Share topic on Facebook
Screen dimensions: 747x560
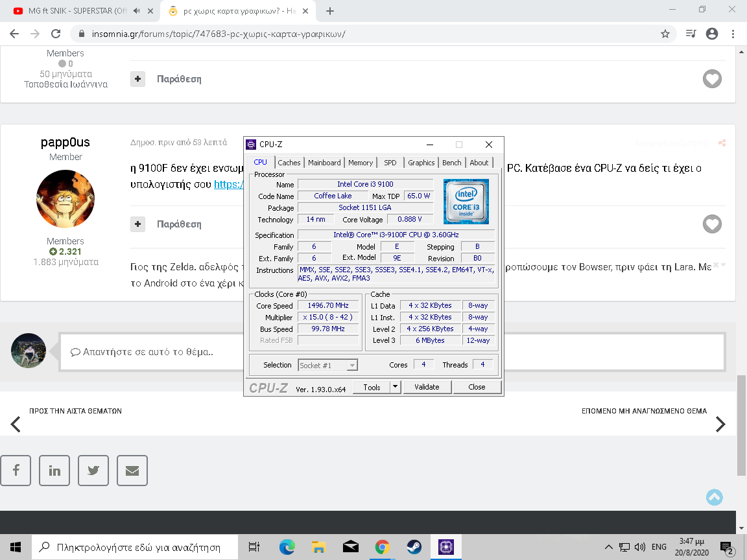coord(16,471)
